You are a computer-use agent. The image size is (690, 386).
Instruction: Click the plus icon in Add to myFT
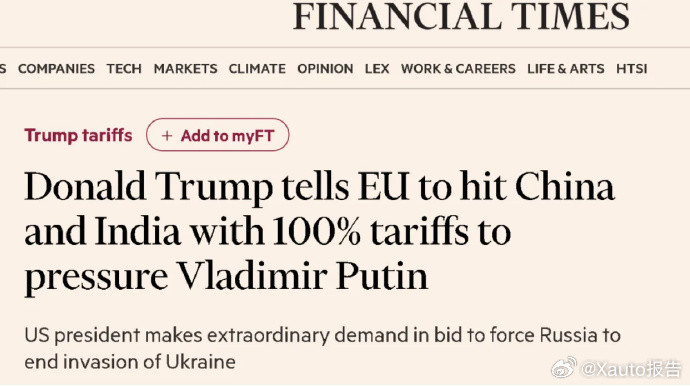[x=167, y=136]
